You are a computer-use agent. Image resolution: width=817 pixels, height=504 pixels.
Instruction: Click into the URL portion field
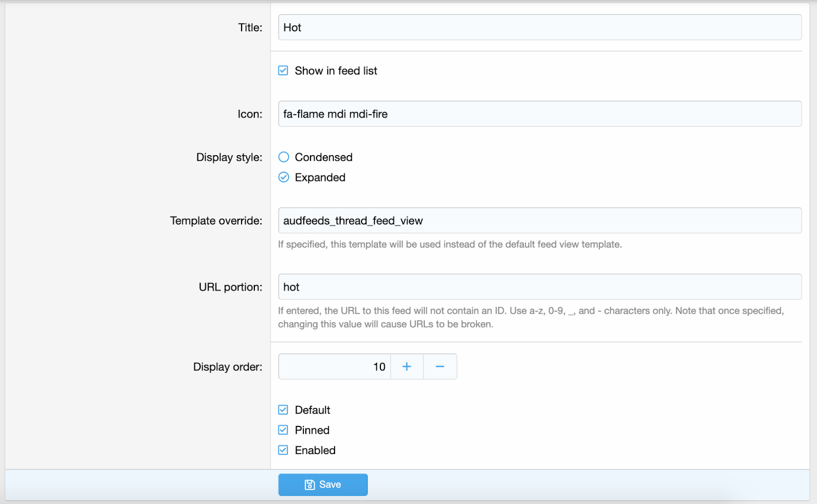point(539,287)
